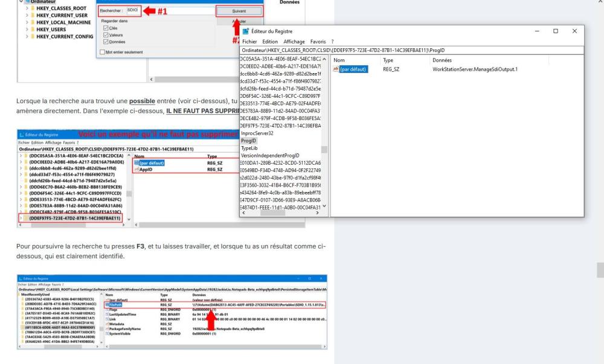Expand the highlighted {DDEF97F5-723E-47D2-87B1-14C39EFBAE11} key in middle image
The width and height of the screenshot is (604, 364).
21,218
